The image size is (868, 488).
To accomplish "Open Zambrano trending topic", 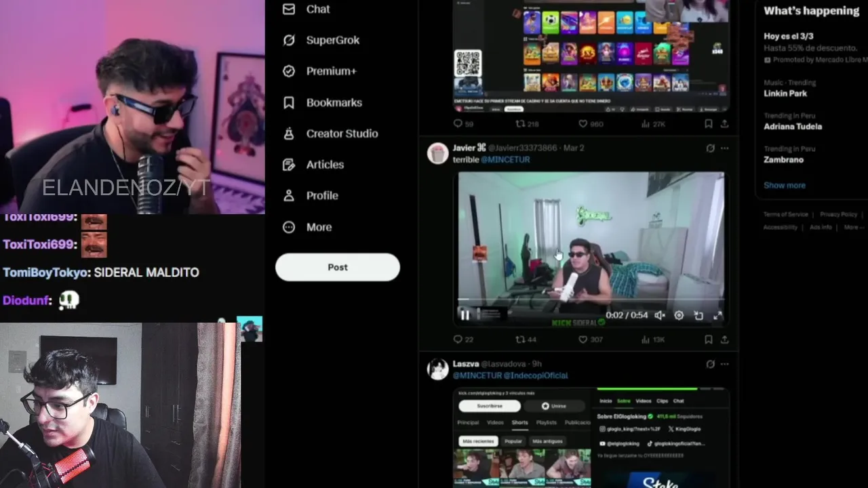I will (783, 159).
